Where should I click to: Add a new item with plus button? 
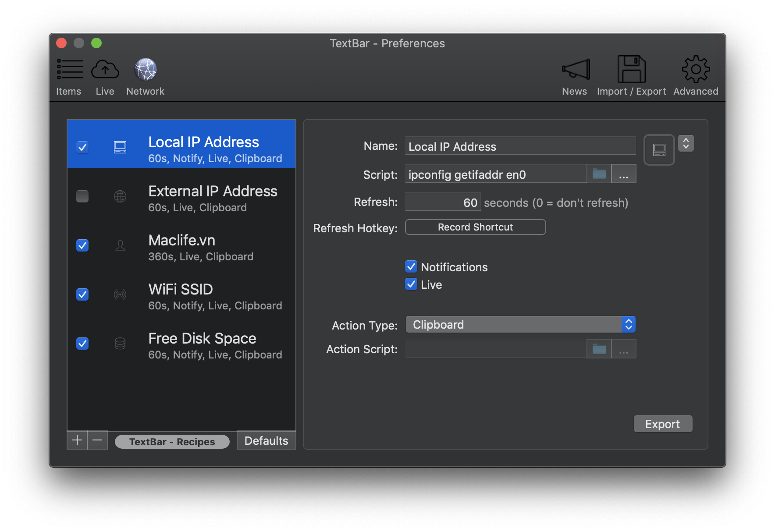77,440
